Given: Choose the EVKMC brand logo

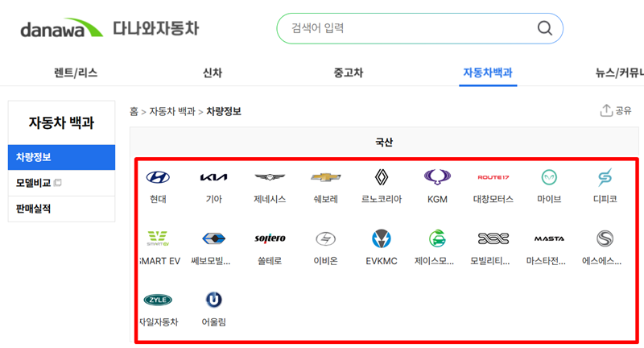Looking at the screenshot, I should [381, 238].
